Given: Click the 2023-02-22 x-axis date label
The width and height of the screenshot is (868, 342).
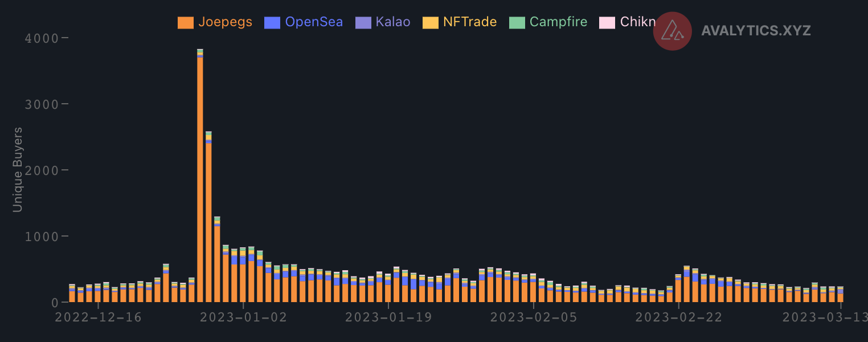Looking at the screenshot, I should coord(678,317).
